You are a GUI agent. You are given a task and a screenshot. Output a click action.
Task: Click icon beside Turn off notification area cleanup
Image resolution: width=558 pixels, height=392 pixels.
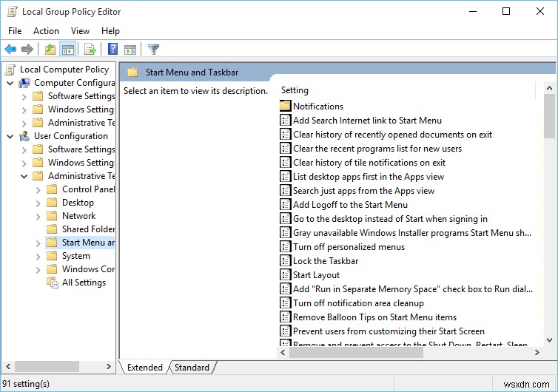click(285, 303)
